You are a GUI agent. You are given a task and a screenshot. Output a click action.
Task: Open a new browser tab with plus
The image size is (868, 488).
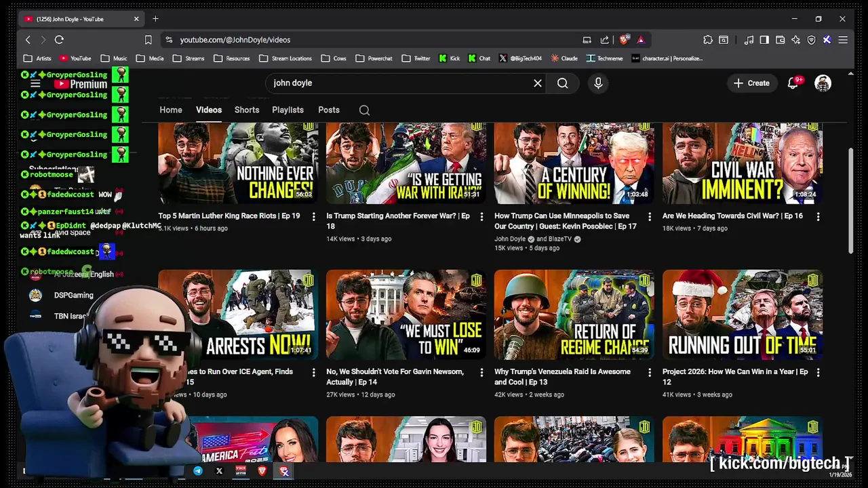pos(155,19)
